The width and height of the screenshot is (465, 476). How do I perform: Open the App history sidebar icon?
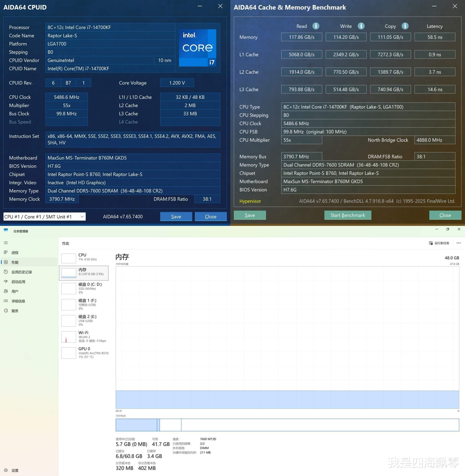coord(6,272)
